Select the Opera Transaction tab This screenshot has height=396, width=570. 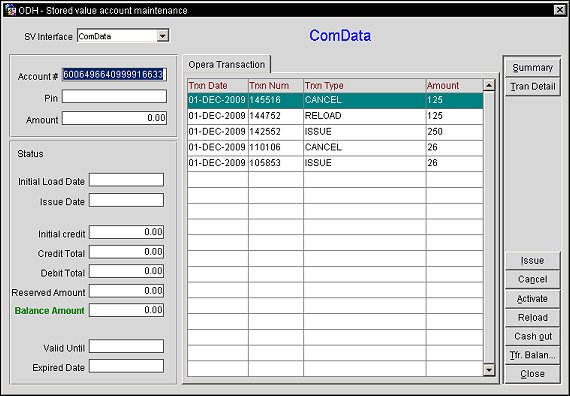coord(226,65)
